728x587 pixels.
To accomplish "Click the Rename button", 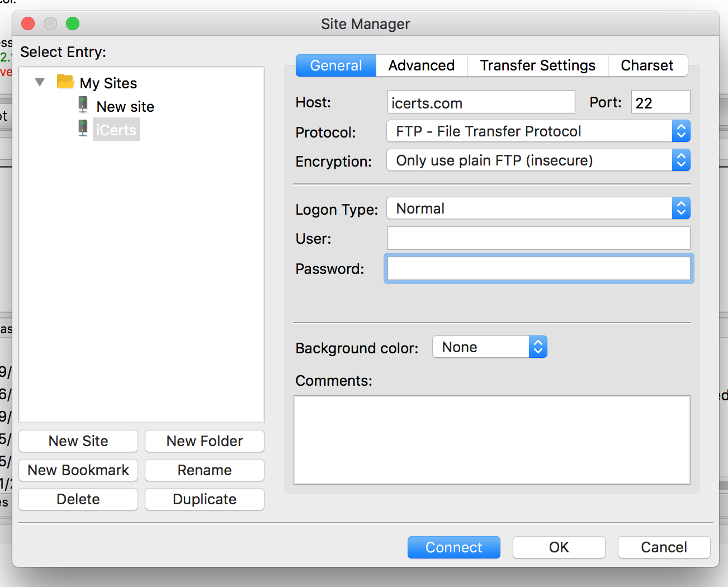I will tap(205, 470).
